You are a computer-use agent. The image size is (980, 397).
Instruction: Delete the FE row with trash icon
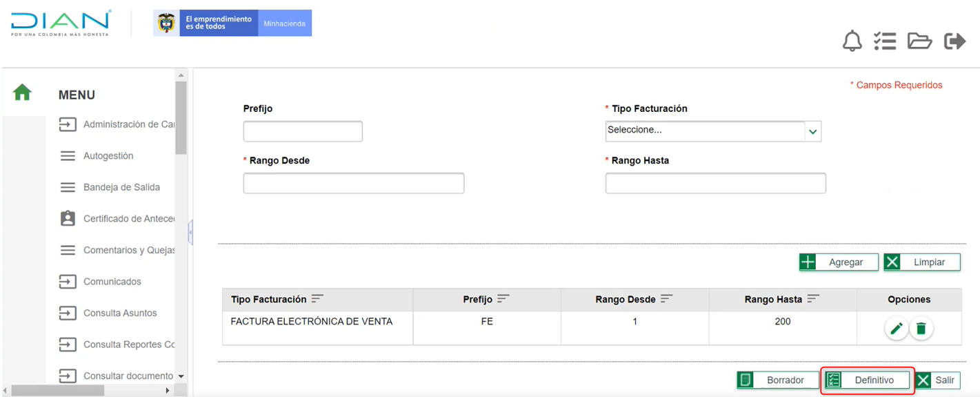point(921,329)
